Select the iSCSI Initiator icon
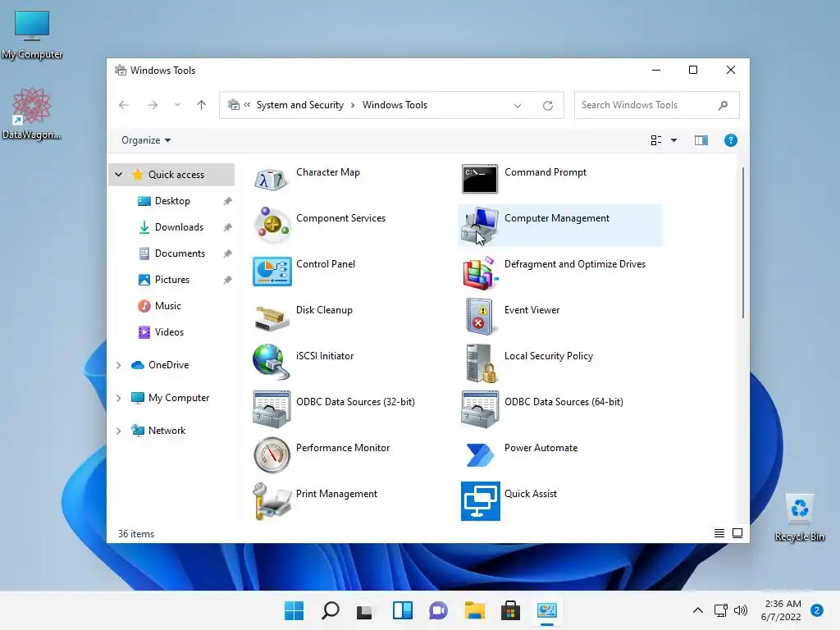Screen dimensions: 840x630 point(272,363)
